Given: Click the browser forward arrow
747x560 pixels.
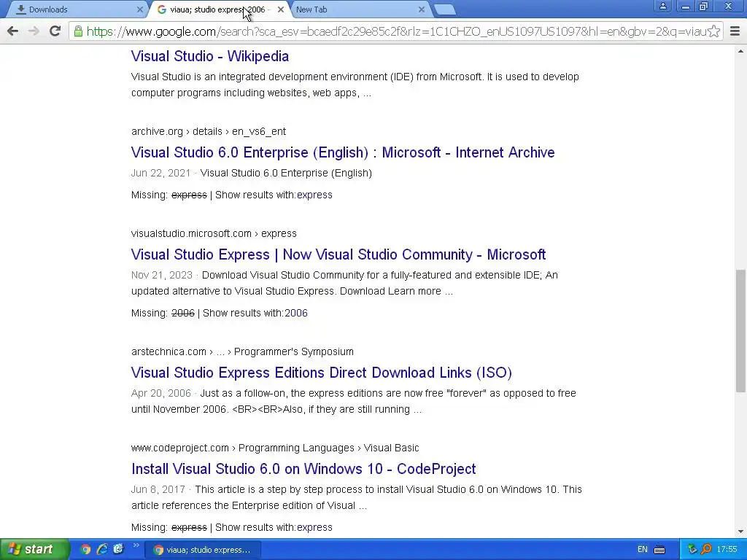Looking at the screenshot, I should [34, 31].
